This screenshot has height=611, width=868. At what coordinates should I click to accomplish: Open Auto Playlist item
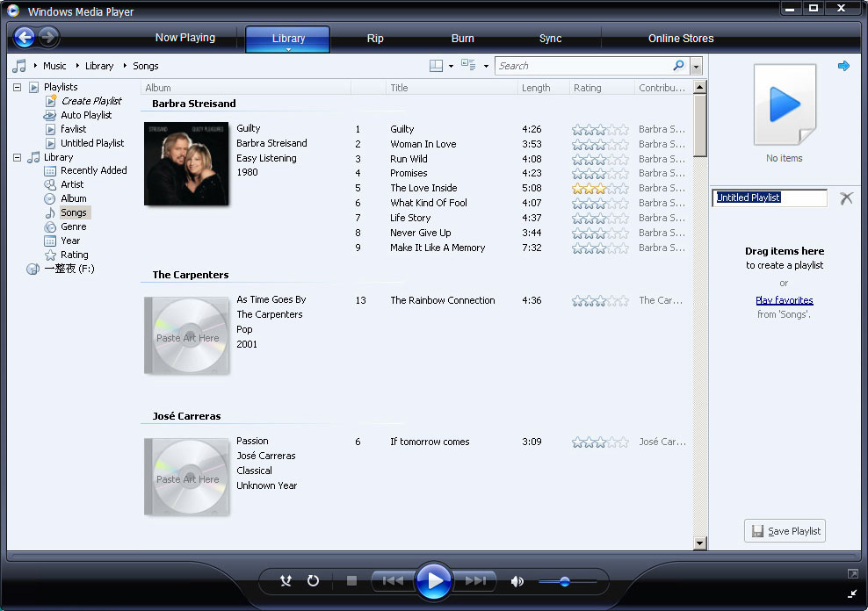tap(86, 115)
